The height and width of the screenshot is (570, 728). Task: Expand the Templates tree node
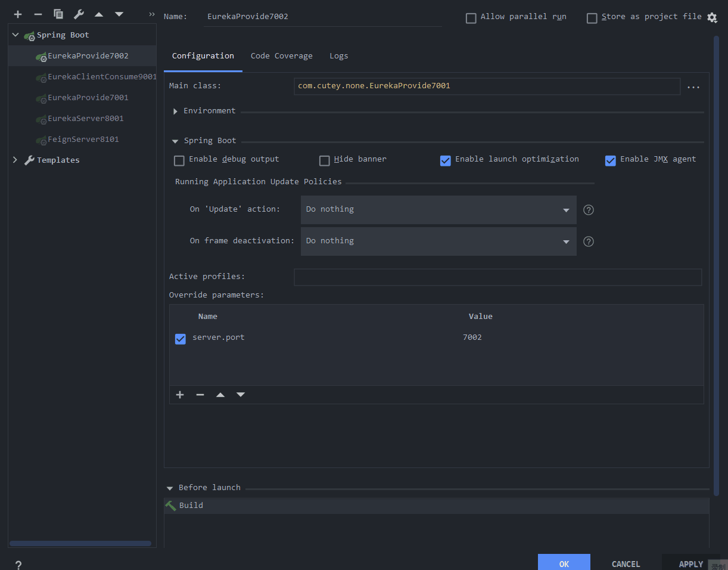coord(15,160)
